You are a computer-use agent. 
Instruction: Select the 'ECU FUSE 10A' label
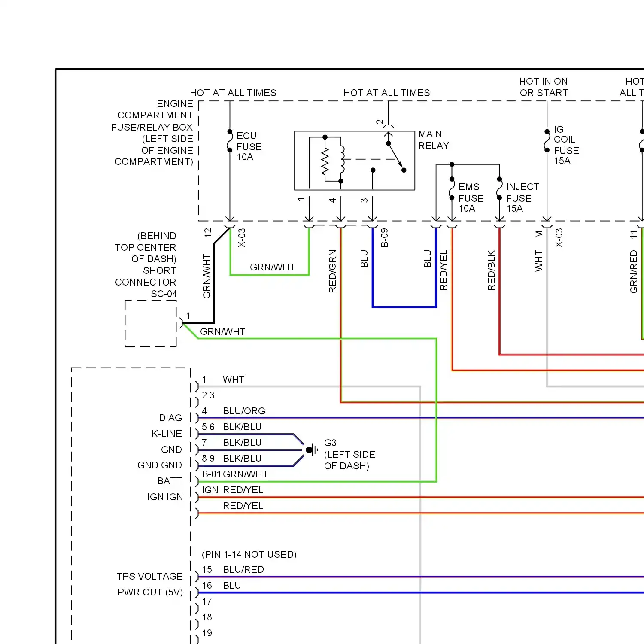(x=249, y=146)
